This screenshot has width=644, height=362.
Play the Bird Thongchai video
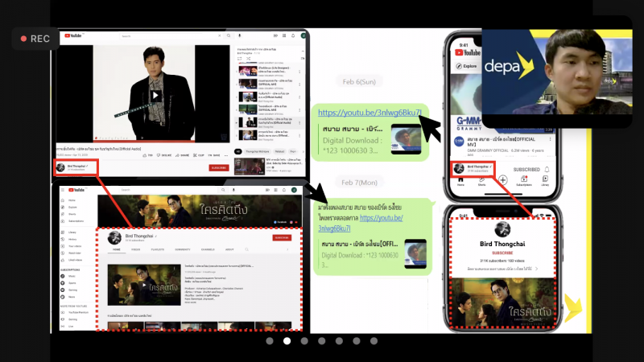(155, 96)
